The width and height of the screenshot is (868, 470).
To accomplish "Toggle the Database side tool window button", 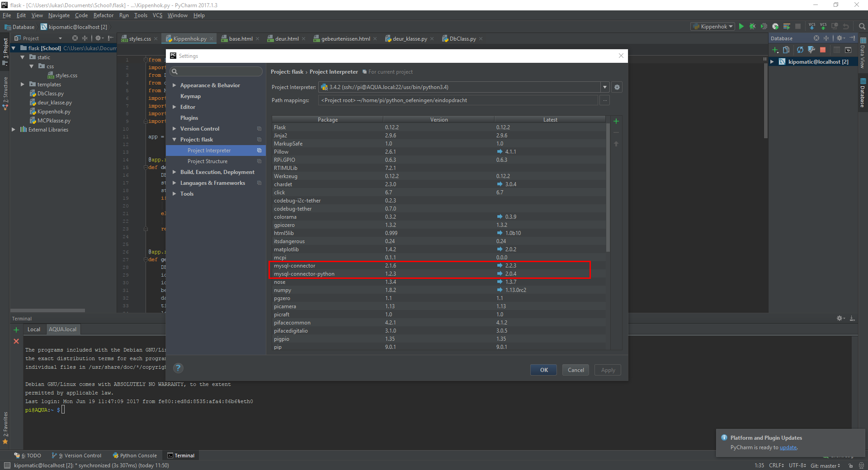I will (863, 94).
